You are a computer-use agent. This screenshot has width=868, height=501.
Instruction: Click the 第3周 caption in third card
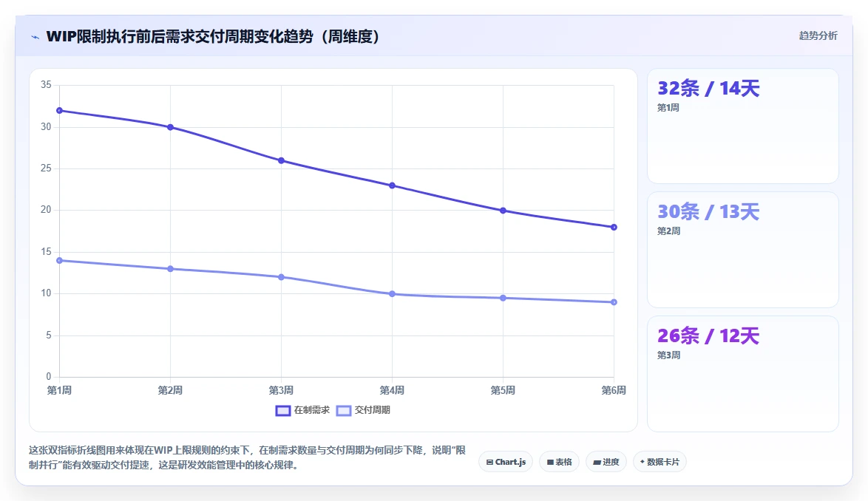tap(668, 355)
